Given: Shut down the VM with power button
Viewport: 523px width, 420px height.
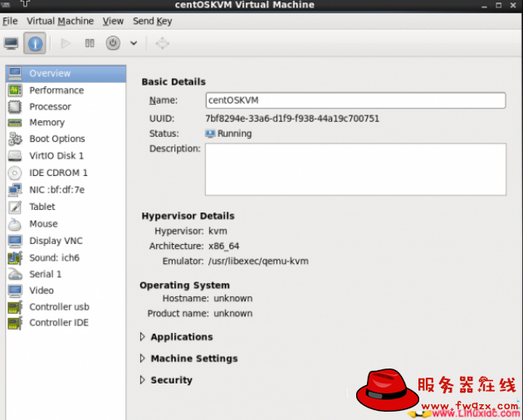Looking at the screenshot, I should pyautogui.click(x=113, y=43).
